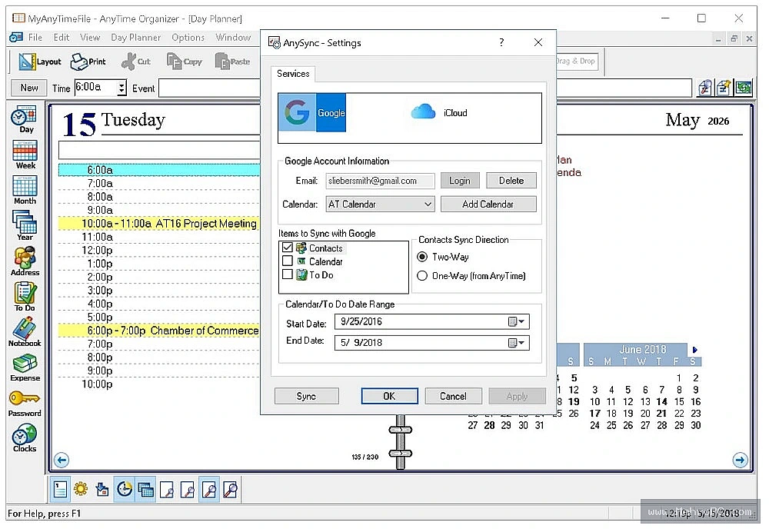
Task: Open the Window menu
Action: (x=233, y=37)
